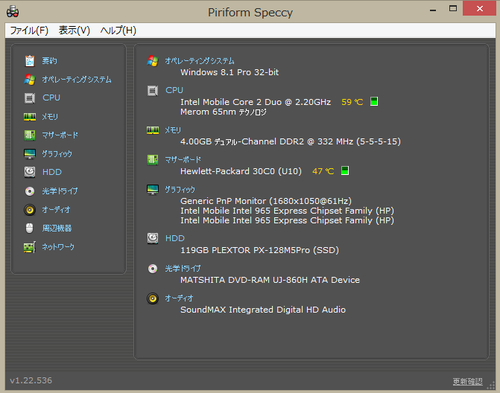Screen dimensions: 500x393
Task: Click version text v1.22.536
Action: click(31, 380)
